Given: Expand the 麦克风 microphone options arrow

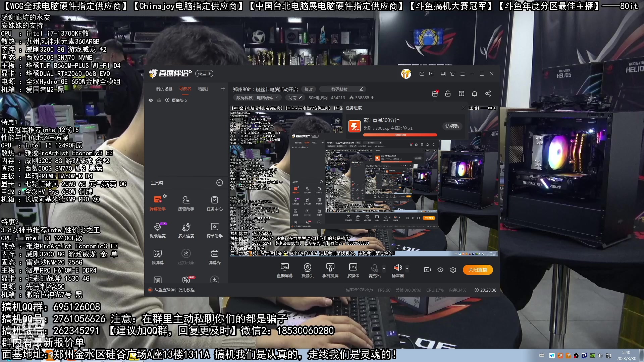Looking at the screenshot, I should pyautogui.click(x=384, y=268).
